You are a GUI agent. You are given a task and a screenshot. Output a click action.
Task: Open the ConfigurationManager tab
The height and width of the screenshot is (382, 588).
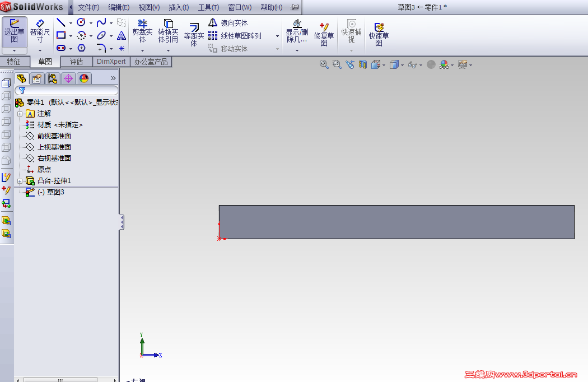[x=53, y=78]
